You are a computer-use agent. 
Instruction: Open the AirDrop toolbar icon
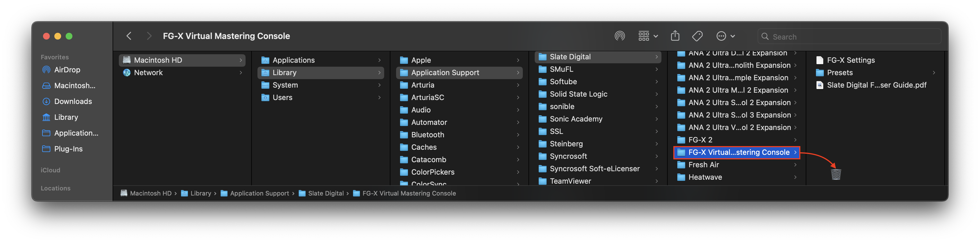[x=619, y=36]
